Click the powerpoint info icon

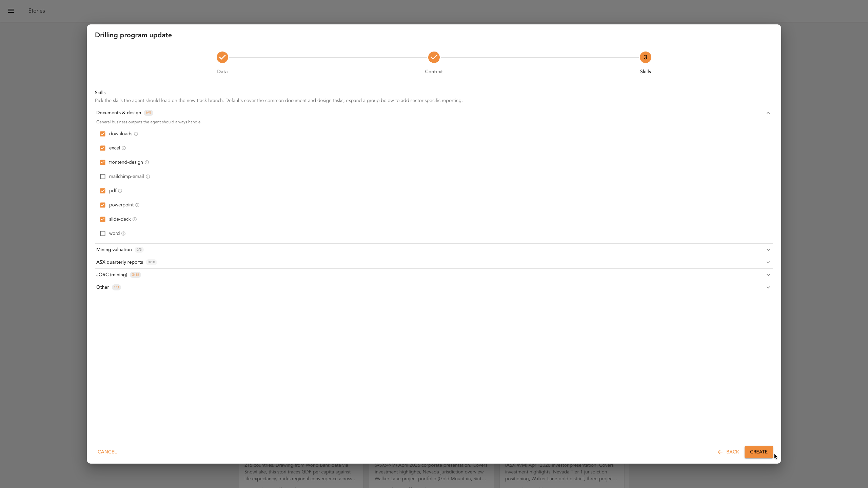(x=137, y=205)
